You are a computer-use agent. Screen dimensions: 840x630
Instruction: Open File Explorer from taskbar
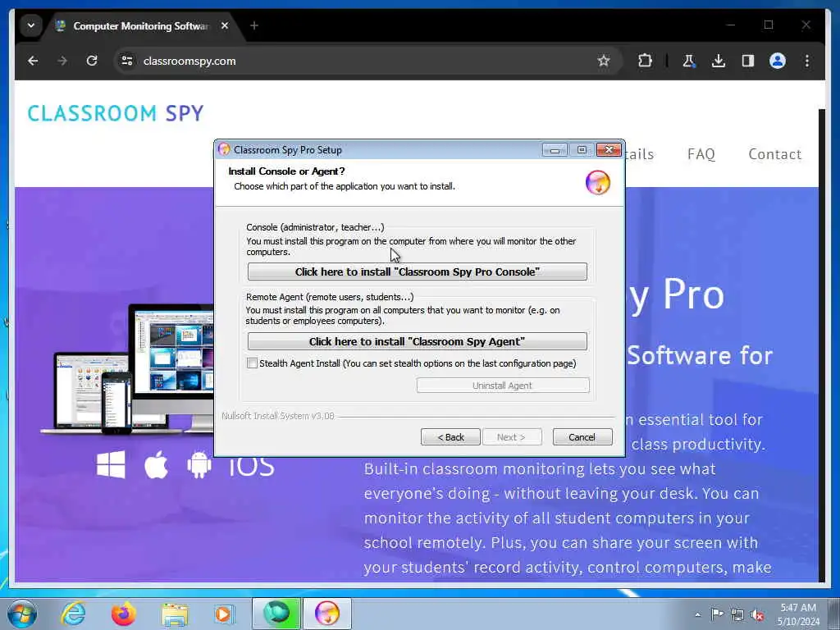pyautogui.click(x=175, y=614)
